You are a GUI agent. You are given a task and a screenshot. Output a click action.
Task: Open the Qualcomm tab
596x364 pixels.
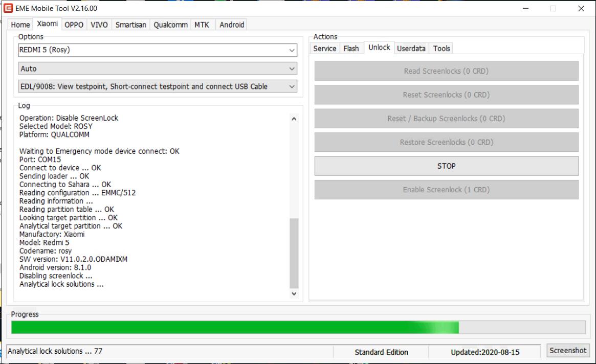tap(170, 25)
